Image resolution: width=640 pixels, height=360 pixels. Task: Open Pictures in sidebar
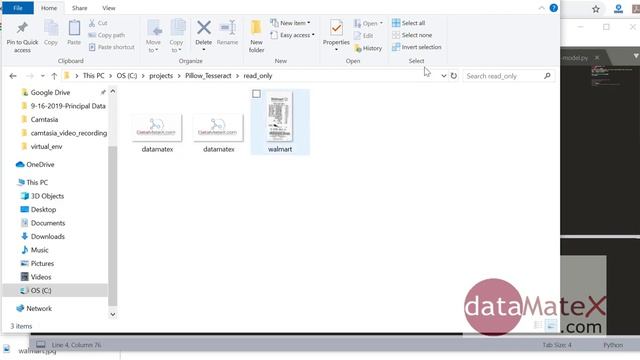point(42,263)
